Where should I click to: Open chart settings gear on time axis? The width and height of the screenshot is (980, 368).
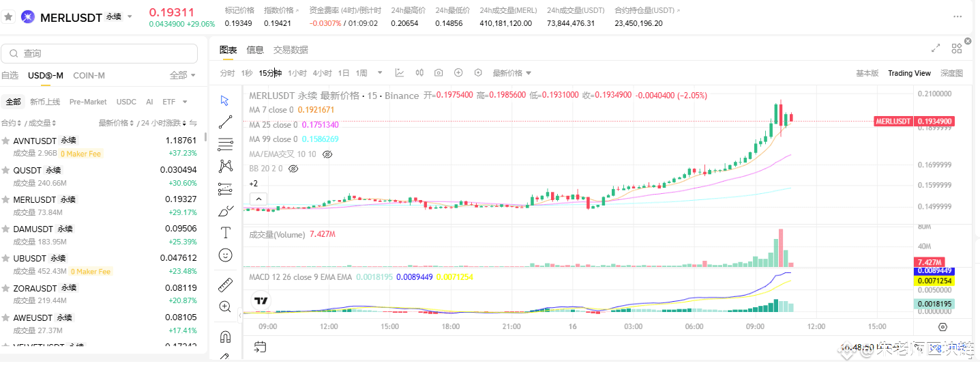click(x=943, y=327)
